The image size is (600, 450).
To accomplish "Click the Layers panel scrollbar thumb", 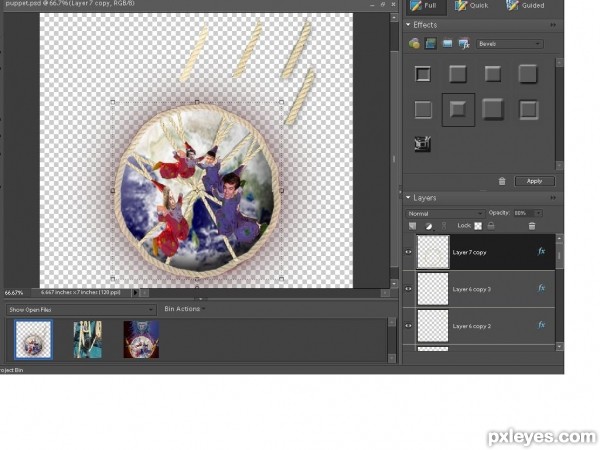I will click(x=559, y=256).
